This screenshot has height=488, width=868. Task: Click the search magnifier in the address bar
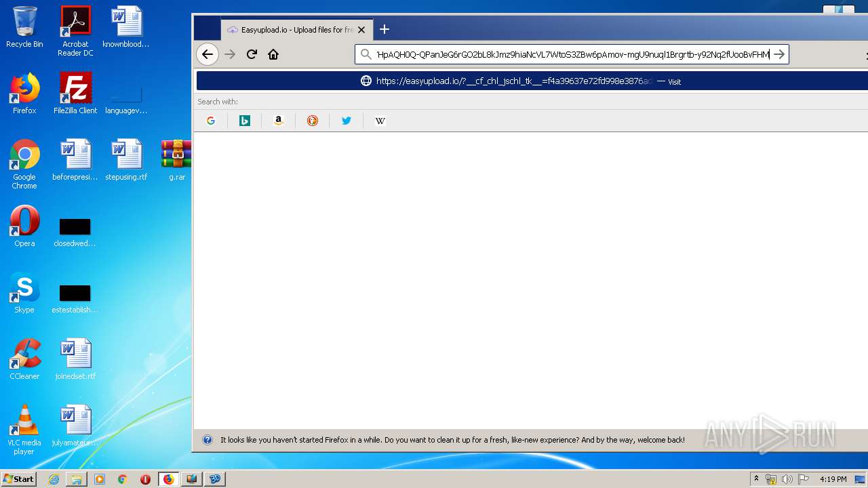pyautogui.click(x=366, y=54)
